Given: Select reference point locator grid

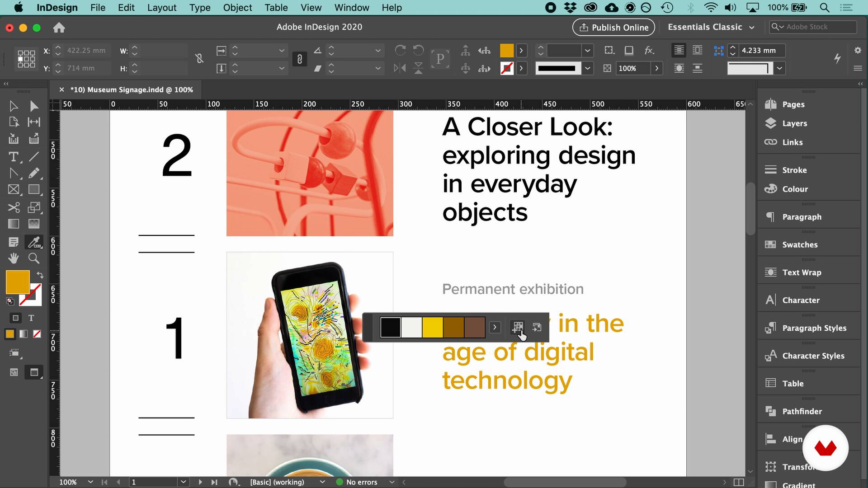Looking at the screenshot, I should (x=26, y=59).
